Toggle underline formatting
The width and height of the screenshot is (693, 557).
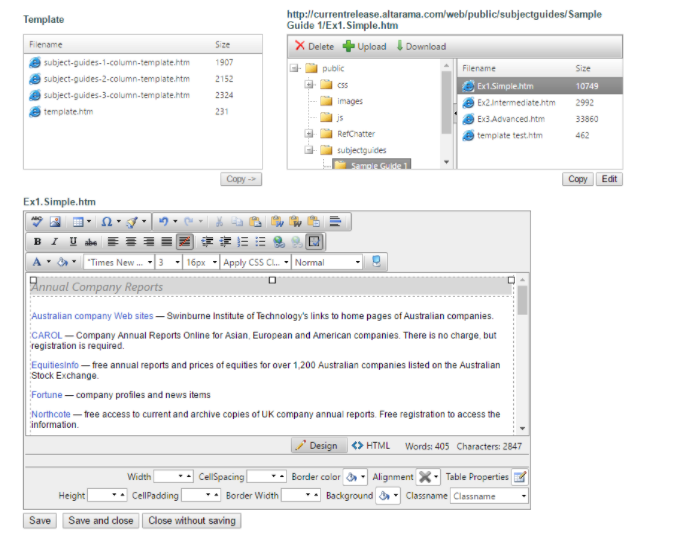pyautogui.click(x=73, y=242)
